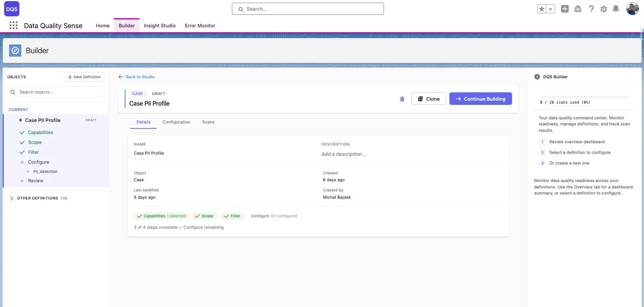The width and height of the screenshot is (644, 307).
Task: Open the Setup gear icon
Action: click(604, 9)
